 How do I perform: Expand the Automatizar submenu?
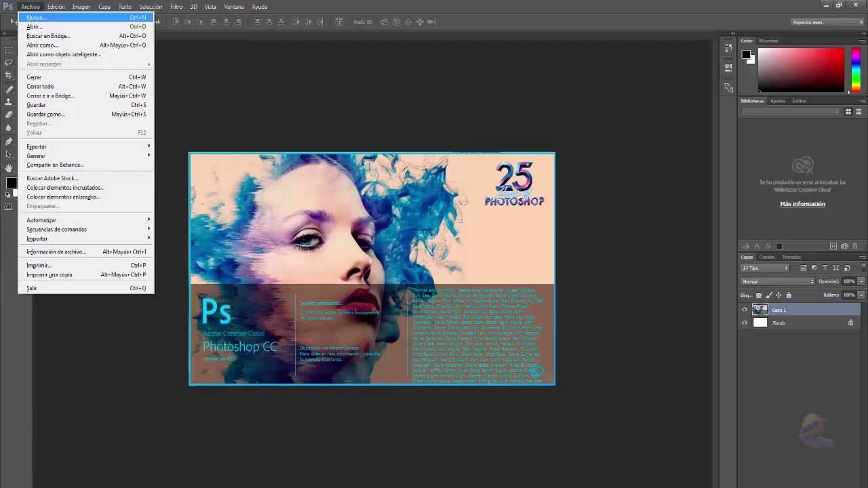(86, 220)
